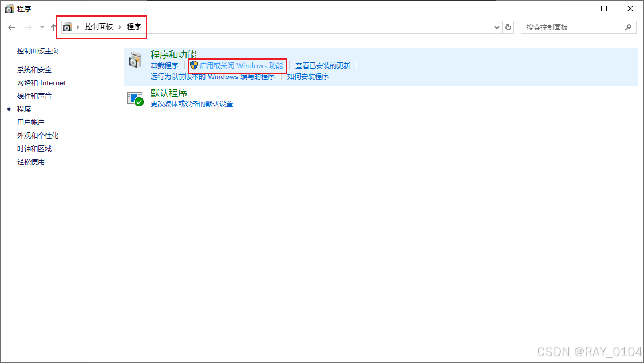644x363 pixels.
Task: Maximize the 程序 window
Action: pyautogui.click(x=604, y=9)
